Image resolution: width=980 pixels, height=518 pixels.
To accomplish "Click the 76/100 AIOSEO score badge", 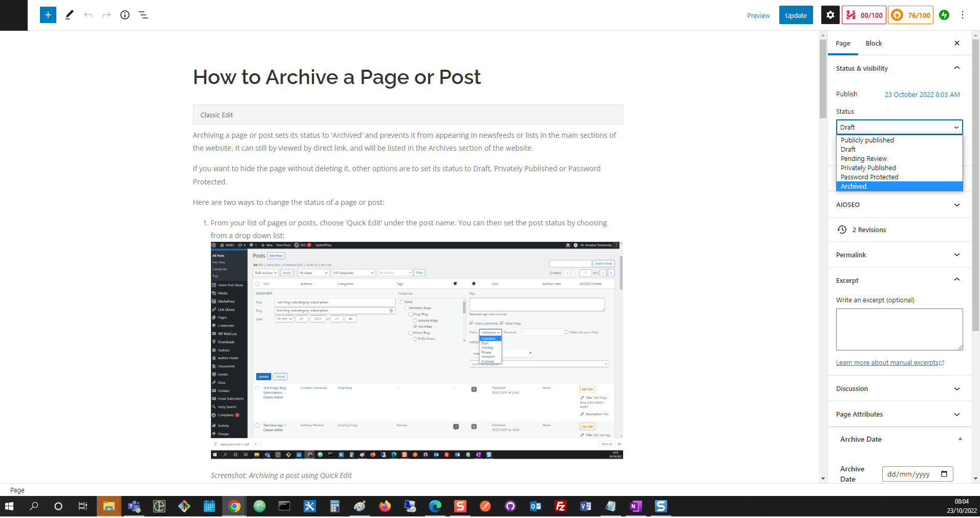I will click(x=910, y=15).
